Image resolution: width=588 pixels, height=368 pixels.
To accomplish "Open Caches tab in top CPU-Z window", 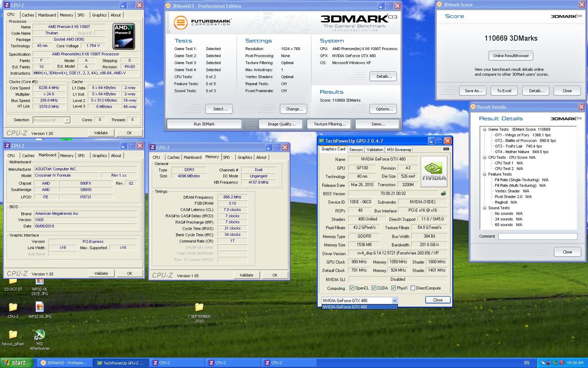I will click(x=28, y=15).
